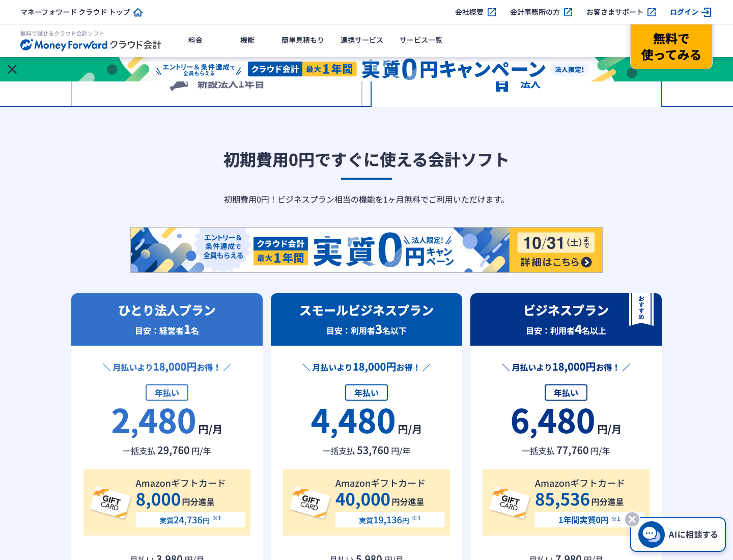Click 年払い label in ビジネスプラン

tap(566, 393)
